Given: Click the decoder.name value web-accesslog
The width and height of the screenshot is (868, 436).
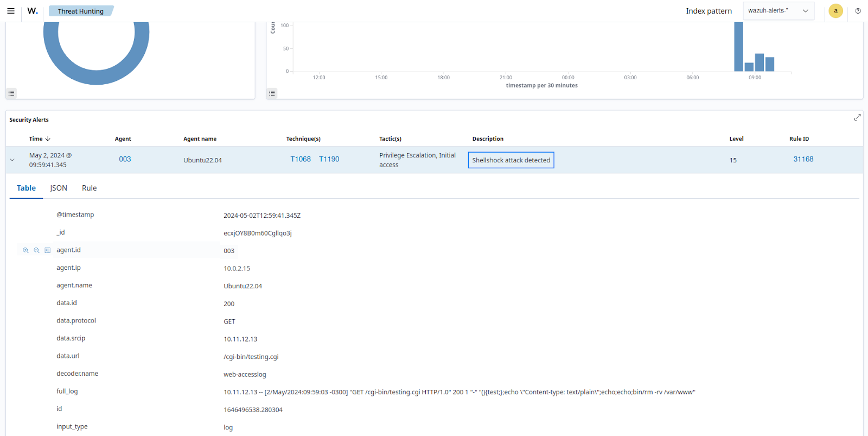Looking at the screenshot, I should (245, 374).
